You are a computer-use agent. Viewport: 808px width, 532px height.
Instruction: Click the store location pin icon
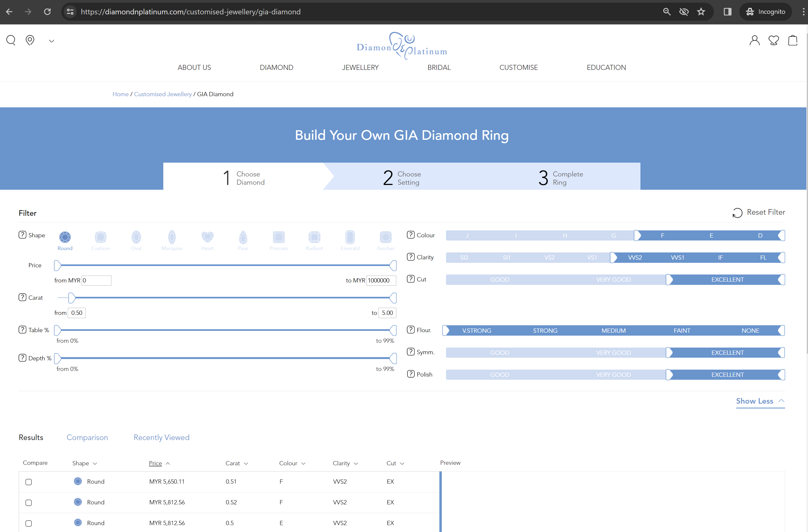(30, 40)
